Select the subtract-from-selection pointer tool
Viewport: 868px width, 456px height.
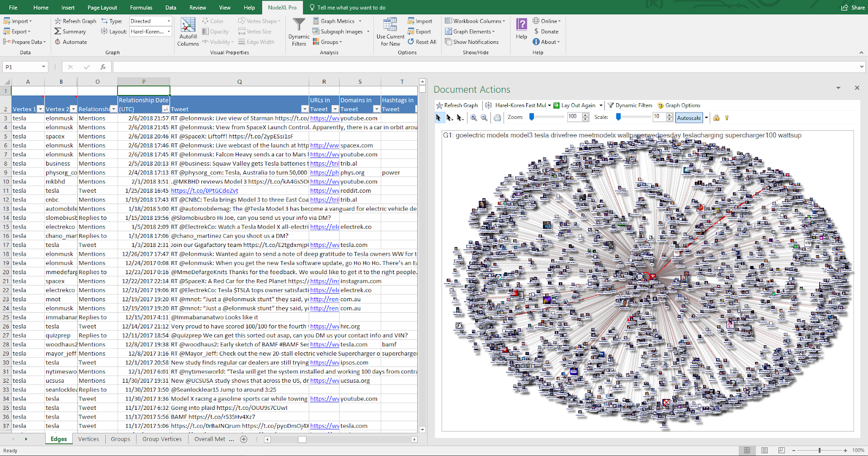coord(460,117)
